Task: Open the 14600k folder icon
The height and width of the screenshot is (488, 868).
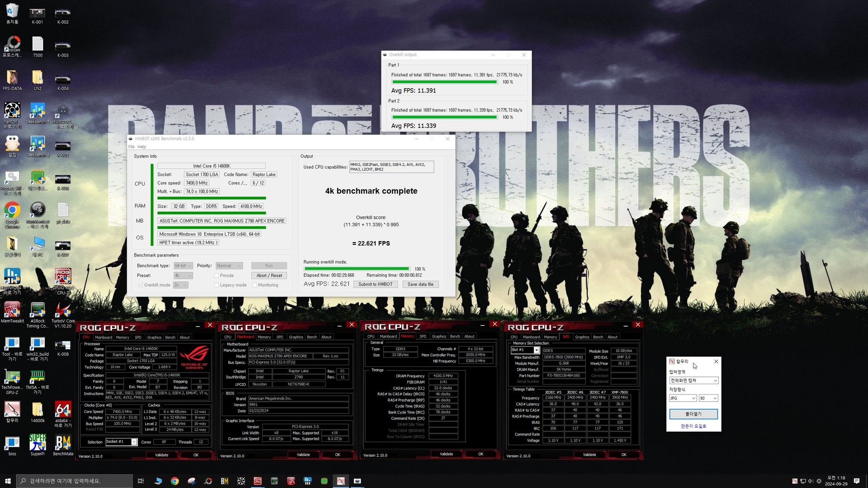Action: coord(38,412)
